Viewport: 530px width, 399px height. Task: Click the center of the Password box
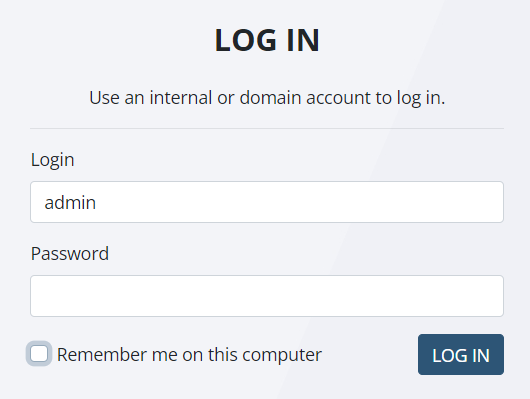click(267, 296)
